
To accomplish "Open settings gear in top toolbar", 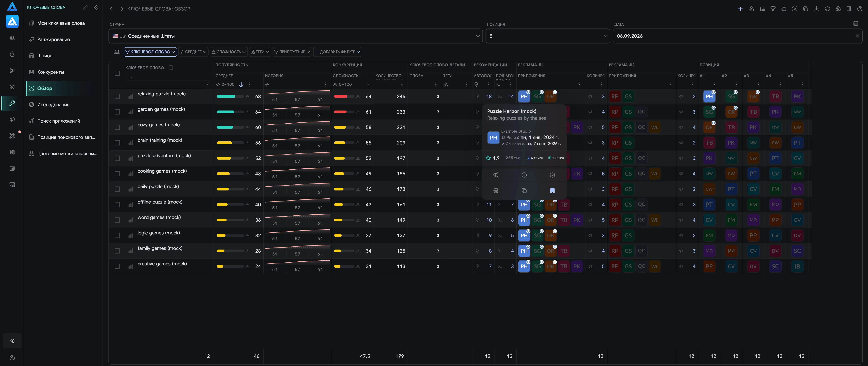I will click(x=838, y=9).
